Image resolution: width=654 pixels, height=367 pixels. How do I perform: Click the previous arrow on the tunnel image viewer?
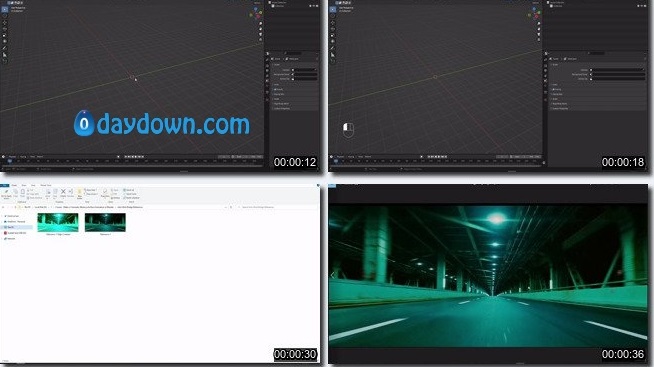click(332, 275)
